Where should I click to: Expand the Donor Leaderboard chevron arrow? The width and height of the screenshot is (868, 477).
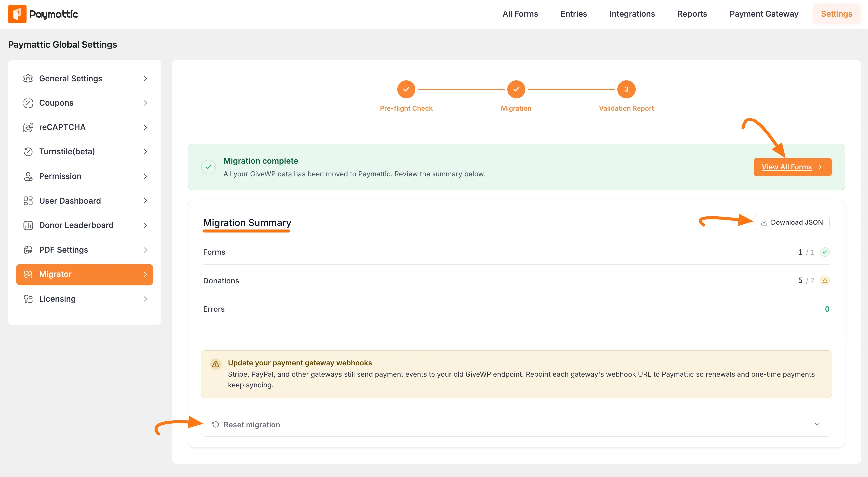pos(145,225)
